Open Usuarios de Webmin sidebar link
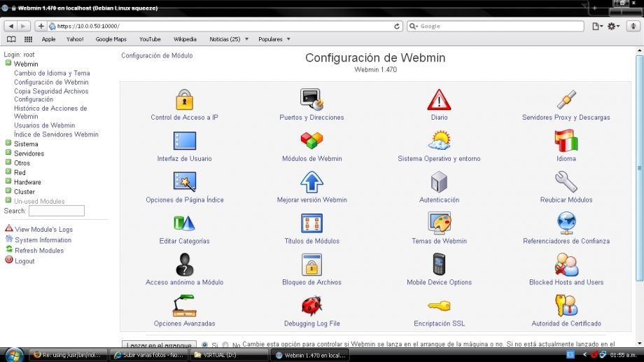The height and width of the screenshot is (362, 644). 44,125
